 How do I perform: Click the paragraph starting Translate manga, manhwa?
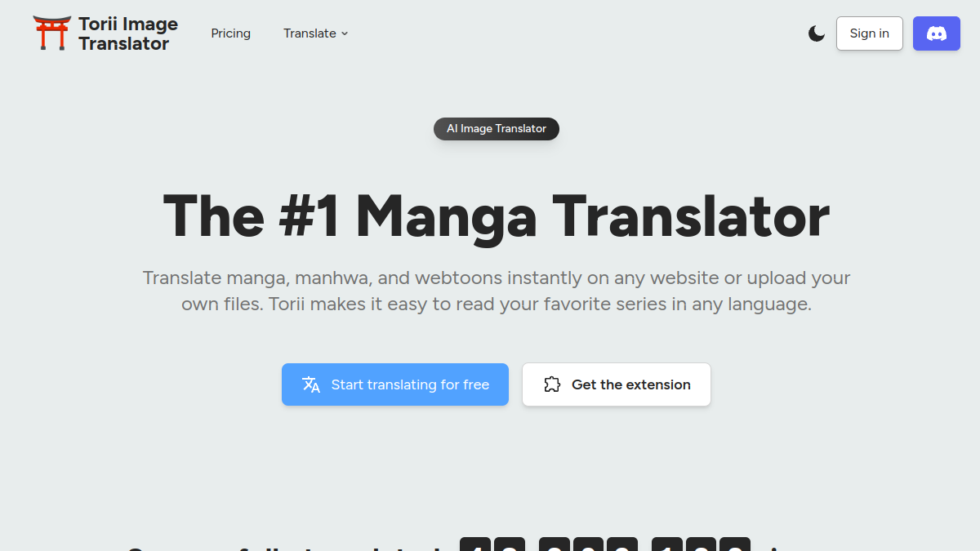497,291
